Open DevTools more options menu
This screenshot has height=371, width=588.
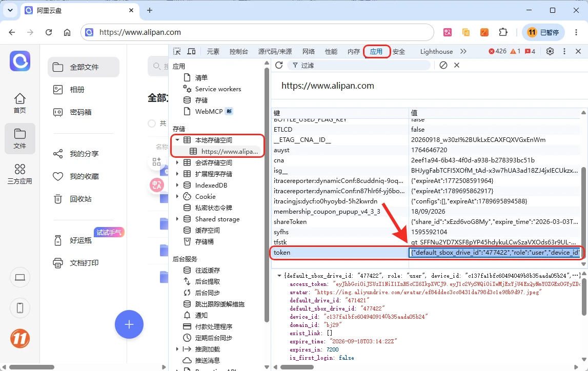564,51
